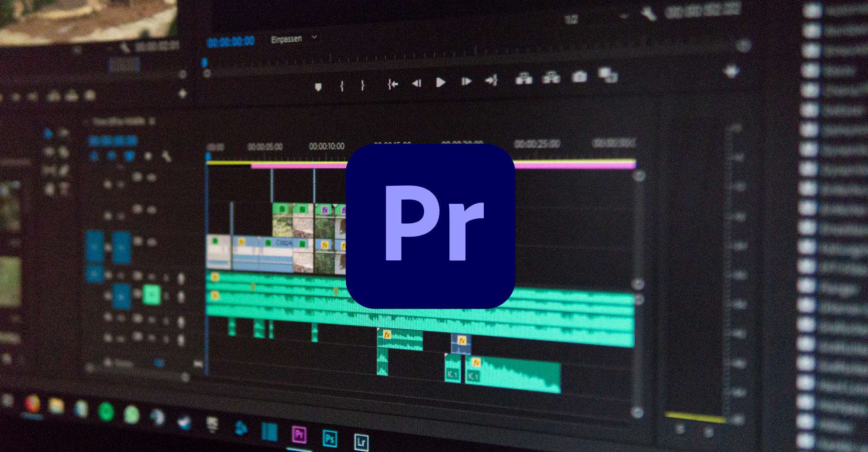Step back one frame
Viewport: 868px width, 452px height.
click(416, 83)
